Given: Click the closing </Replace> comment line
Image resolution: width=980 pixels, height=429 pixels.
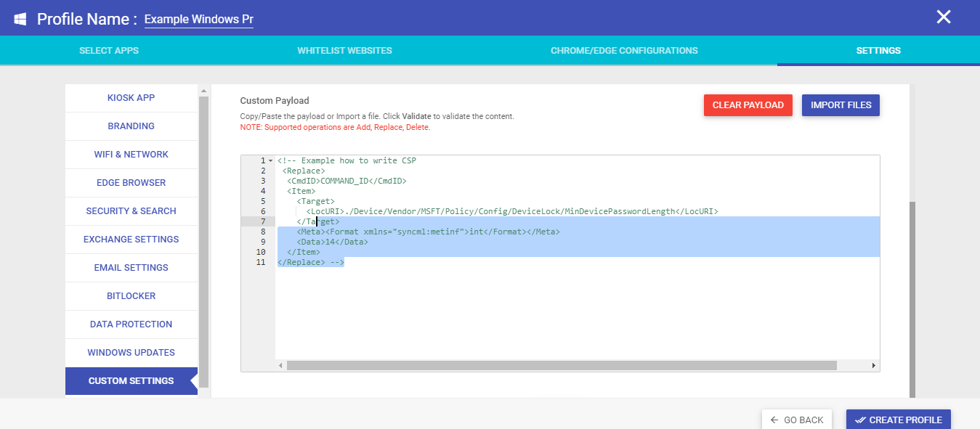Looking at the screenshot, I should pos(311,262).
